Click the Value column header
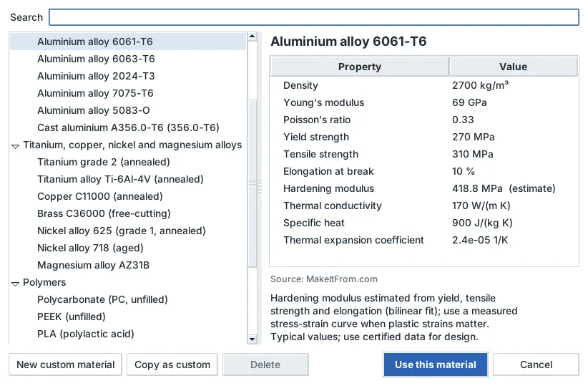 [514, 67]
